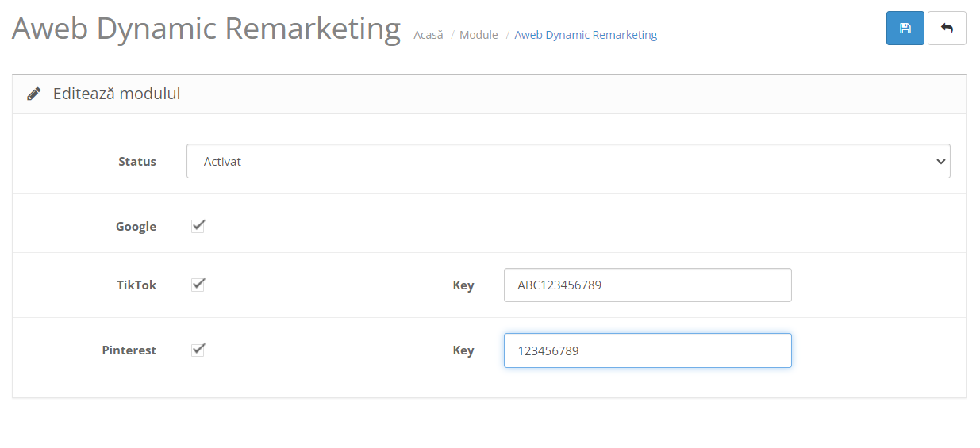Go to Acasă in the breadcrumb
This screenshot has height=448, width=980.
pos(429,35)
